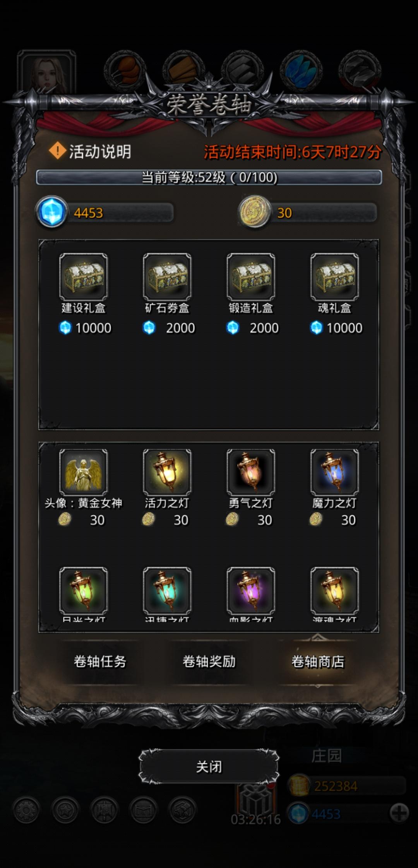The height and width of the screenshot is (868, 418).
Task: Click the gold-bordered yellow lantern item
Action: (x=334, y=591)
